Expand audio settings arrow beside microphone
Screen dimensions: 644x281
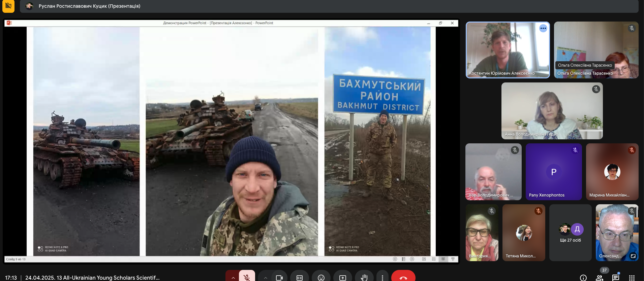(x=233, y=277)
